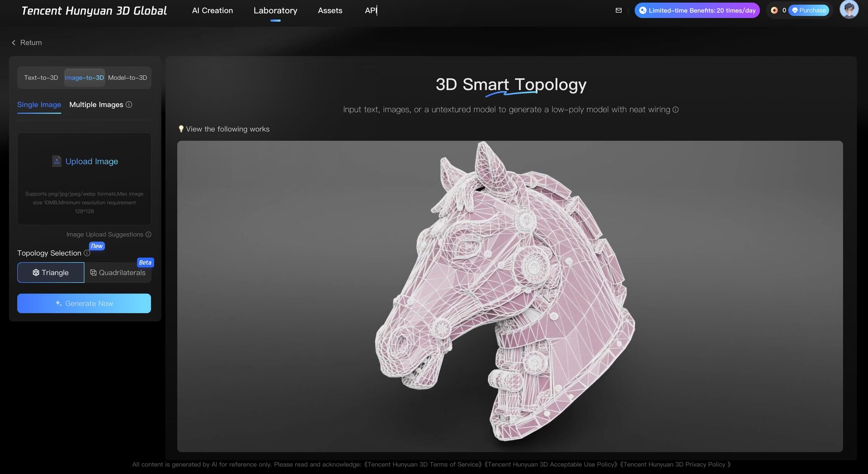Switch to Model-to-3D mode
Viewport: 868px width, 474px height.
pyautogui.click(x=127, y=78)
